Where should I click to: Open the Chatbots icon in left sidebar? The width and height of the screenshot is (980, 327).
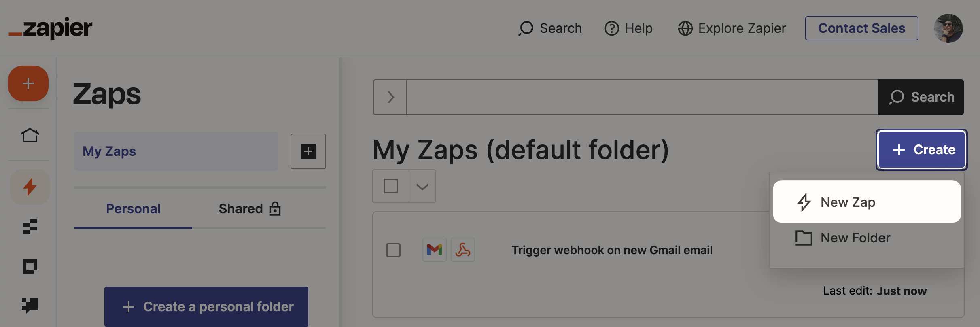pos(30,305)
